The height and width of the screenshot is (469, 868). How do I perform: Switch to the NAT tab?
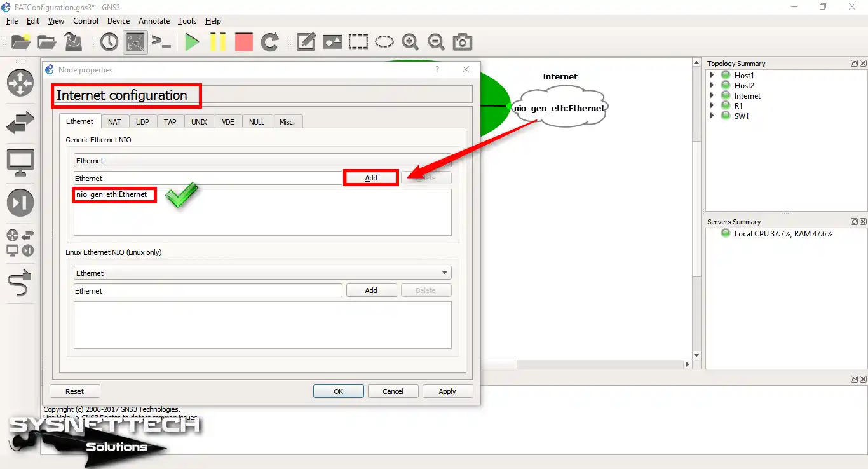pyautogui.click(x=114, y=121)
